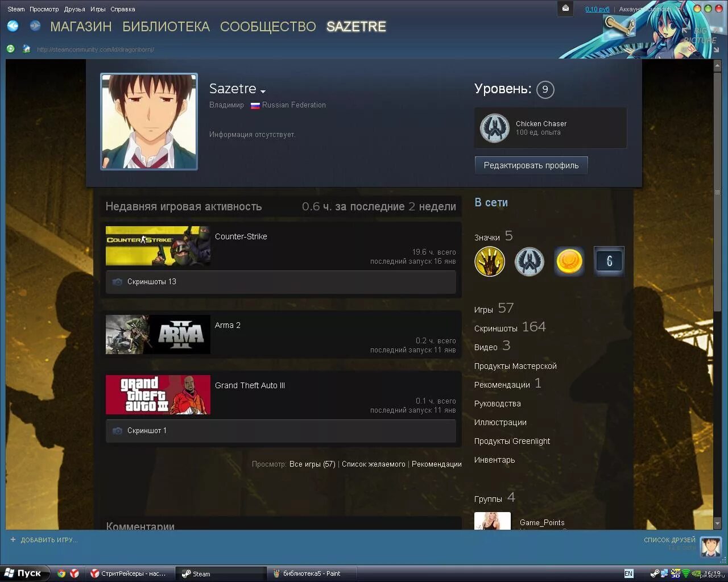The height and width of the screenshot is (582, 728).
Task: Open Руководства link
Action: [498, 404]
